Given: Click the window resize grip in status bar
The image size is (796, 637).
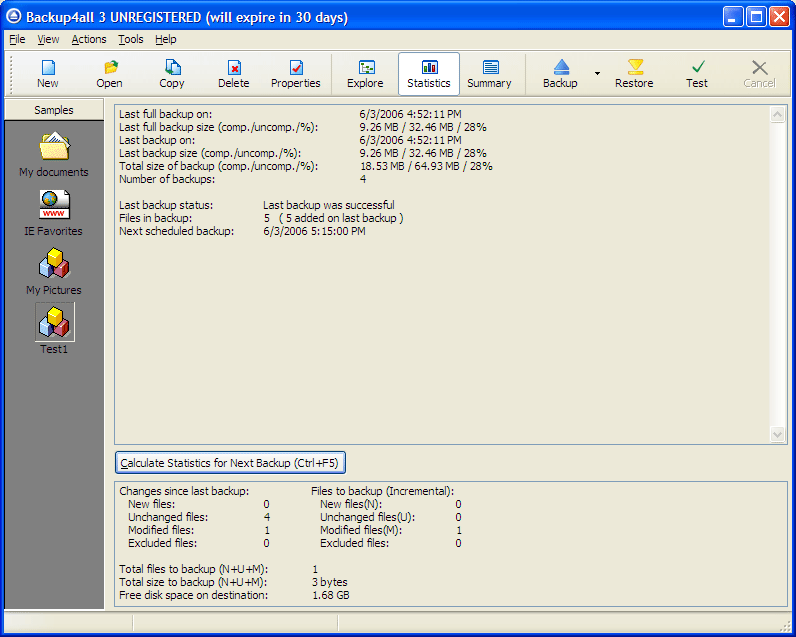Looking at the screenshot, I should click(785, 625).
